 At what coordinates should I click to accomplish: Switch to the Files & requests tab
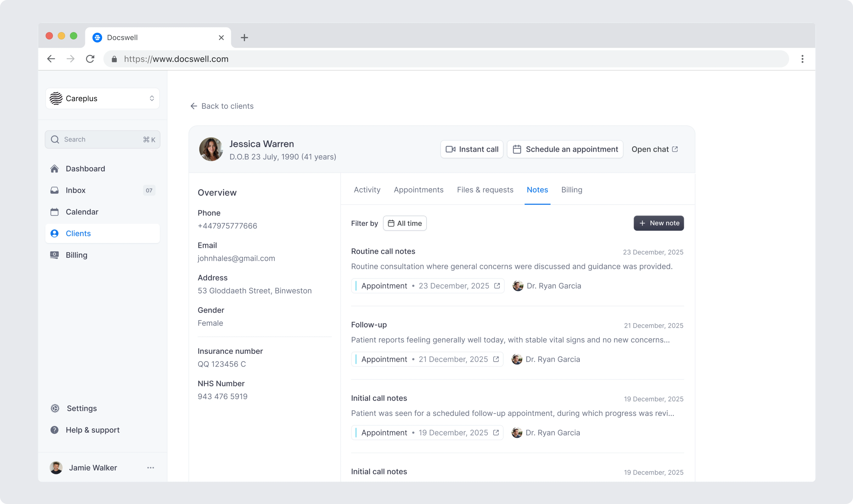click(x=485, y=190)
